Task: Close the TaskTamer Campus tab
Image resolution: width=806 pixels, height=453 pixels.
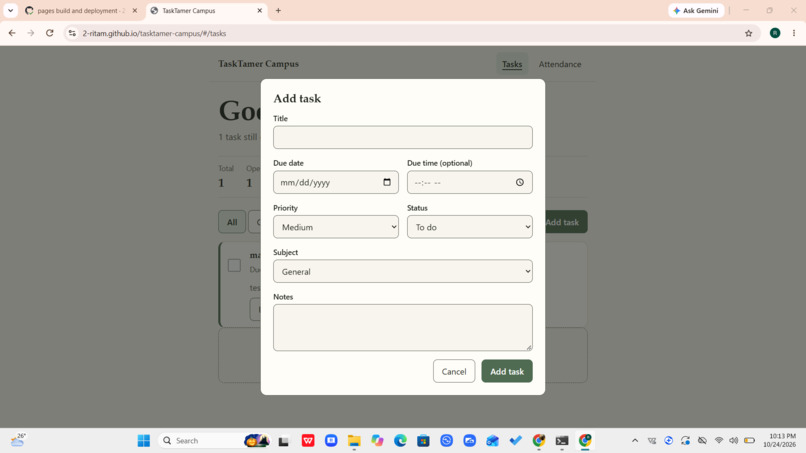Action: [260, 10]
